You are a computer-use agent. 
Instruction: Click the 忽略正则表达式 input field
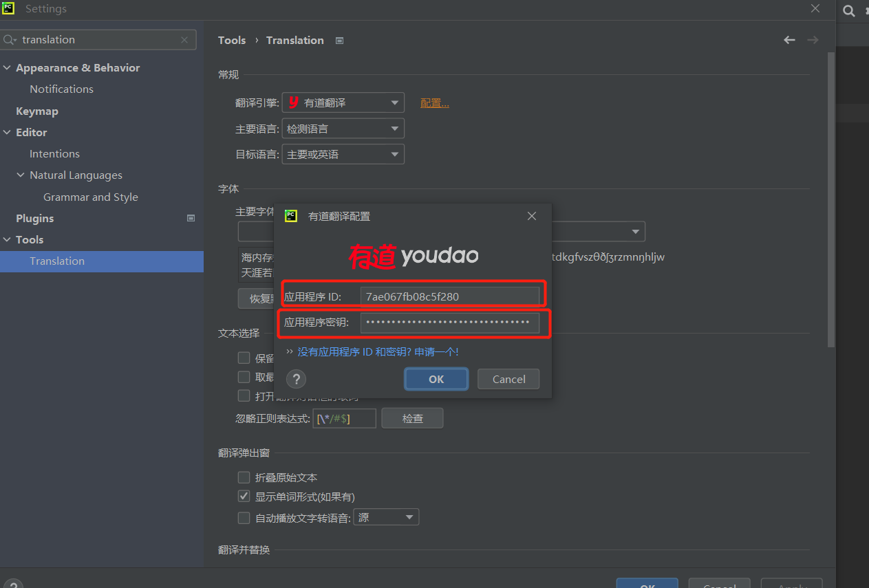pyautogui.click(x=345, y=418)
